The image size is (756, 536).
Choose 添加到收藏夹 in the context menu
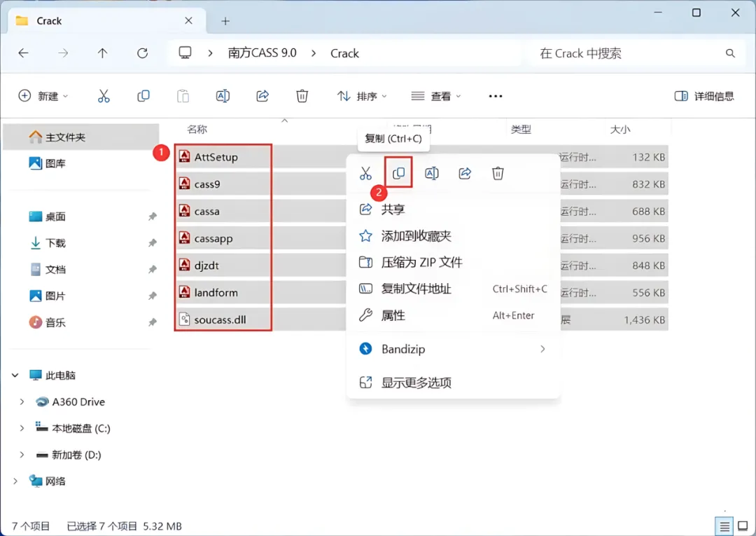453,236
